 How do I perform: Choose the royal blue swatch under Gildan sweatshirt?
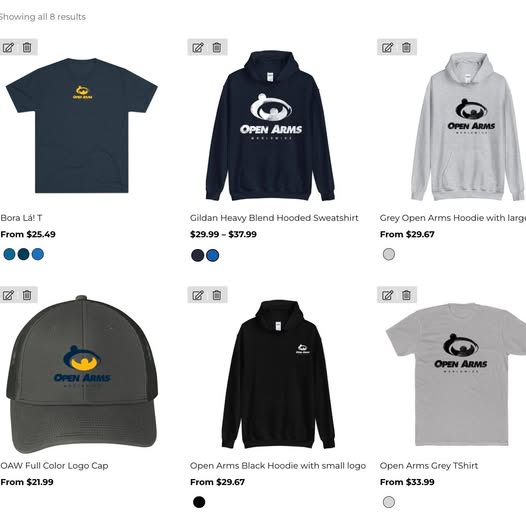[x=213, y=255]
